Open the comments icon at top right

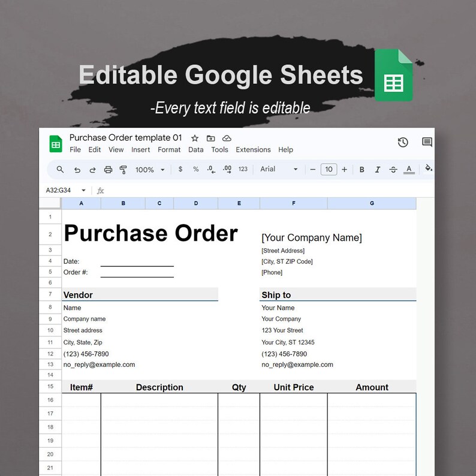(x=427, y=141)
